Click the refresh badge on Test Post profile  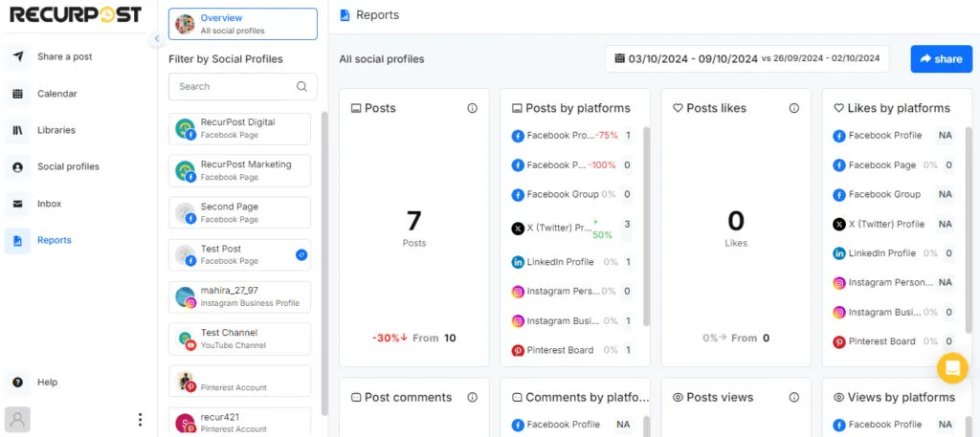(x=301, y=254)
